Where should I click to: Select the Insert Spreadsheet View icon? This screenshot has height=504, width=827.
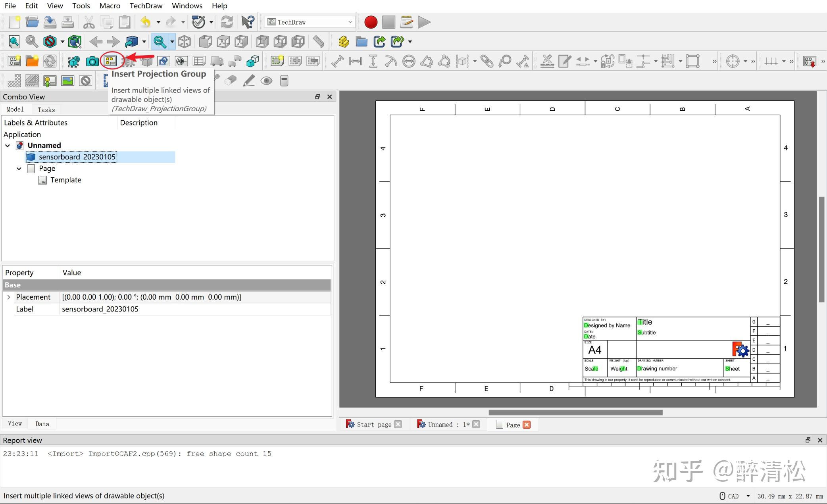199,61
